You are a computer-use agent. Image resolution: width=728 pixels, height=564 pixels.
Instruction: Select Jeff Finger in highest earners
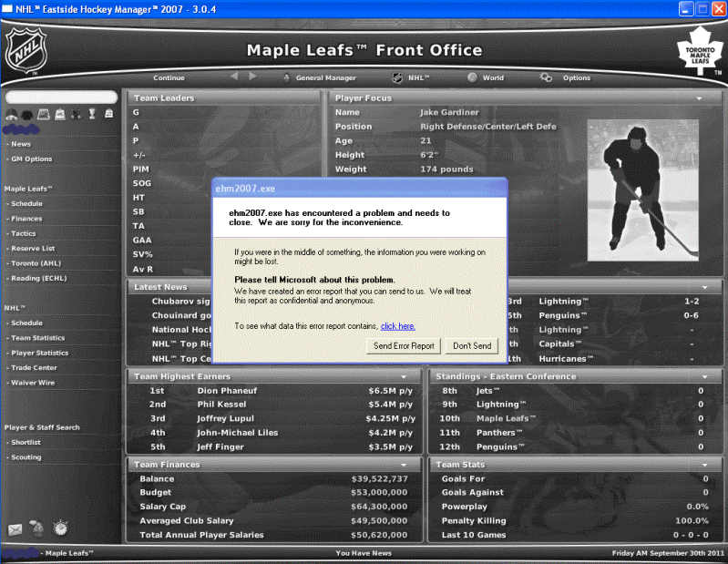tap(220, 447)
